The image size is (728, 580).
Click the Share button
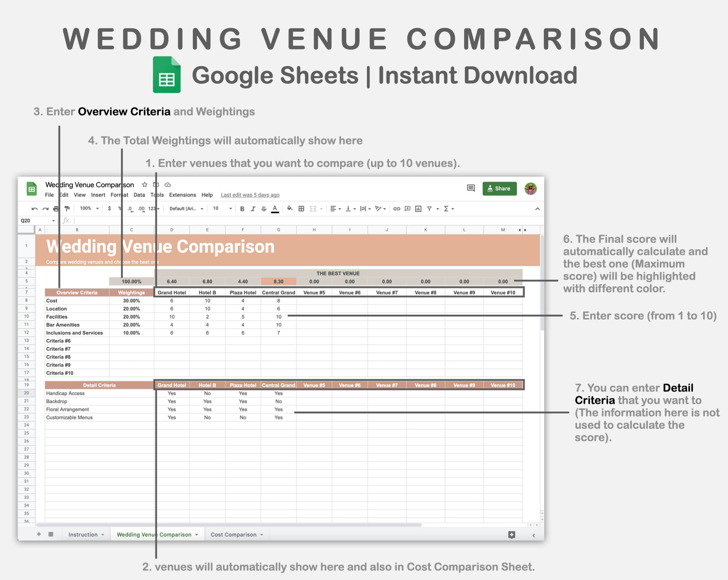[x=499, y=188]
